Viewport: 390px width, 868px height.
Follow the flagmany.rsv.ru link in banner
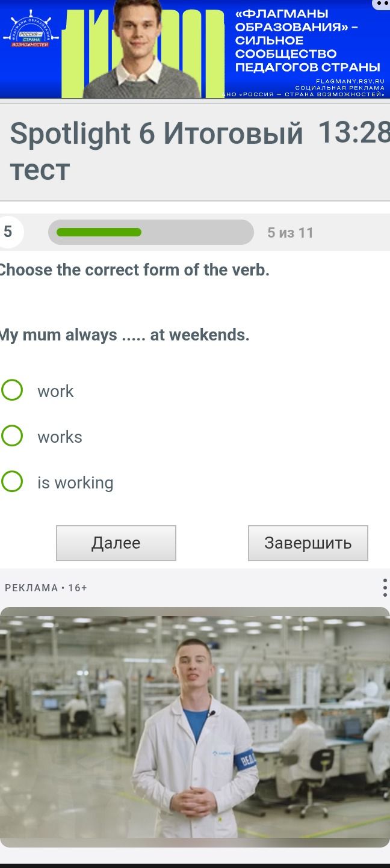pos(350,81)
